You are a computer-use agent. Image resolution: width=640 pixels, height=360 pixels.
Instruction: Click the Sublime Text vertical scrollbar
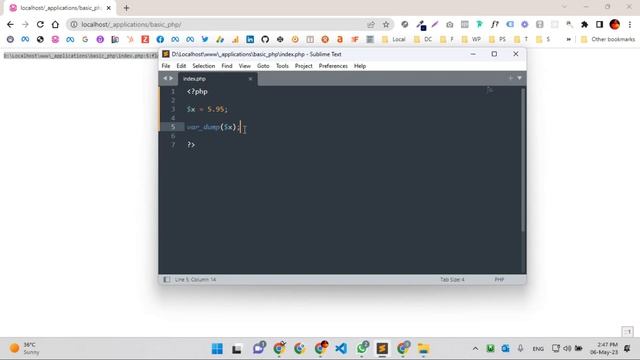click(x=523, y=160)
